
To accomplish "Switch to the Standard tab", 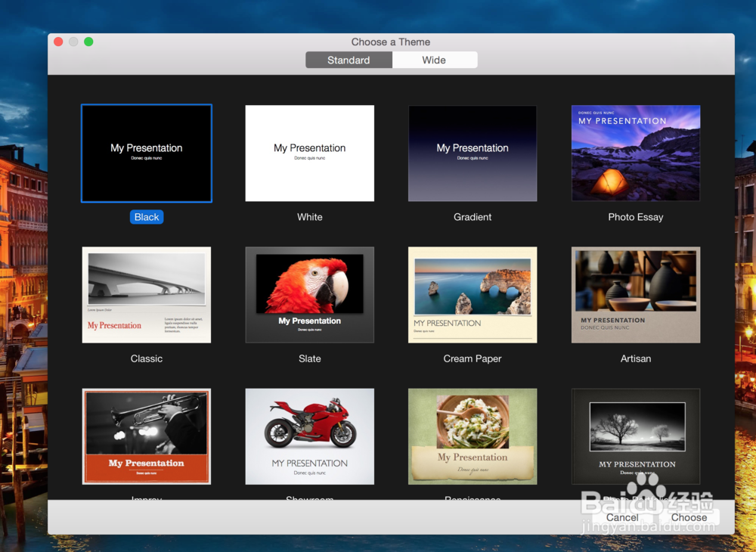I will (349, 60).
